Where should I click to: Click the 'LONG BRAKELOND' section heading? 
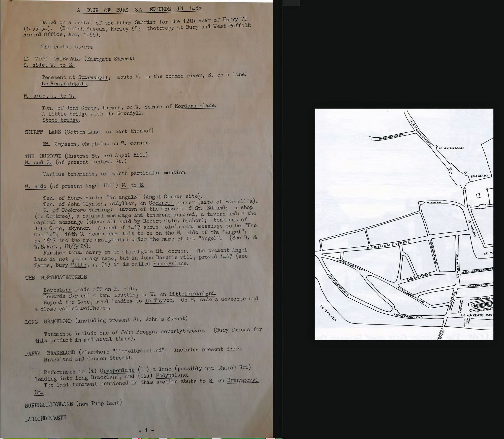click(49, 321)
